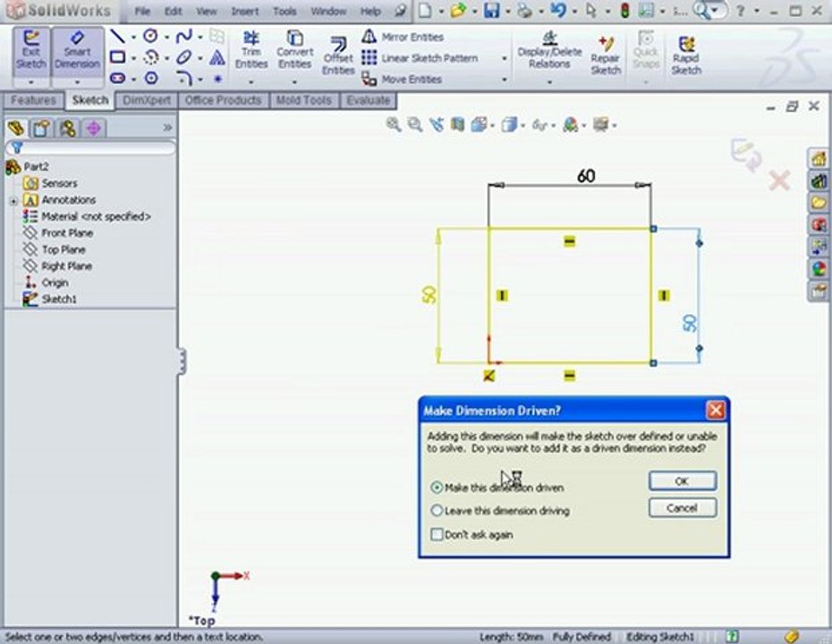Select the Sketch Fillet tool
Image resolution: width=832 pixels, height=644 pixels.
(x=183, y=79)
